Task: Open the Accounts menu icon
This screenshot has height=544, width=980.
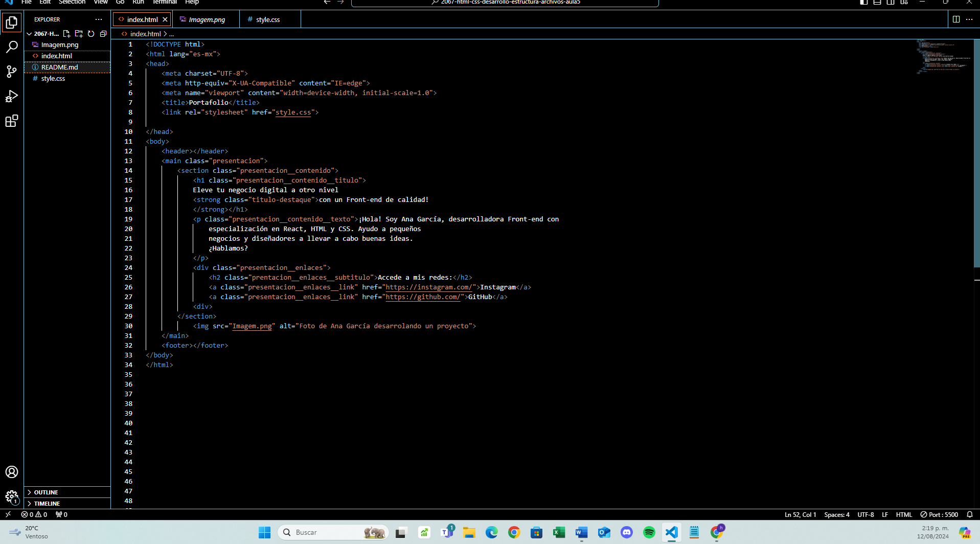Action: click(12, 472)
